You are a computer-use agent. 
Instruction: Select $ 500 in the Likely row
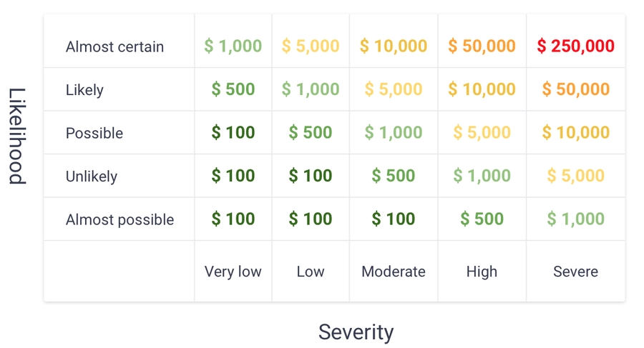point(233,89)
